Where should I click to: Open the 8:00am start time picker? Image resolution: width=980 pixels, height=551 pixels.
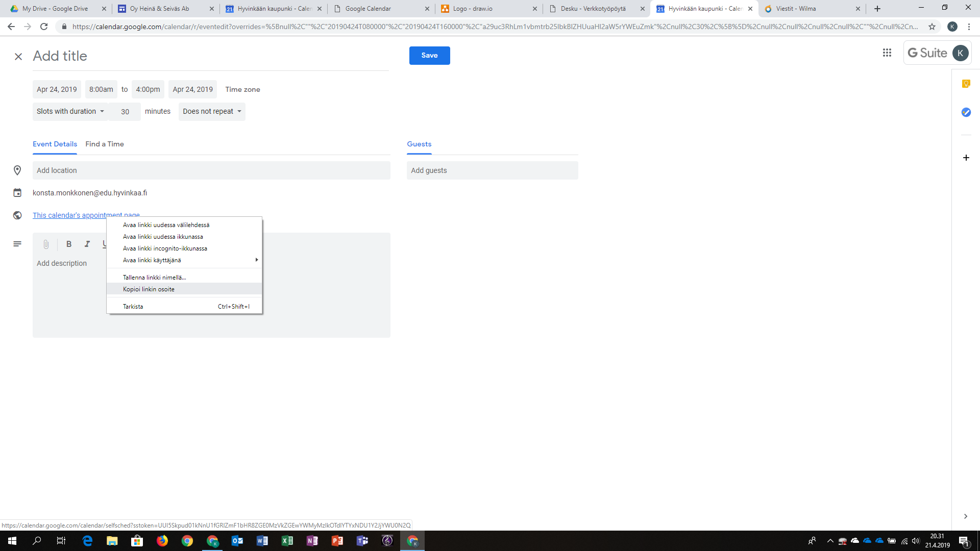click(x=101, y=89)
